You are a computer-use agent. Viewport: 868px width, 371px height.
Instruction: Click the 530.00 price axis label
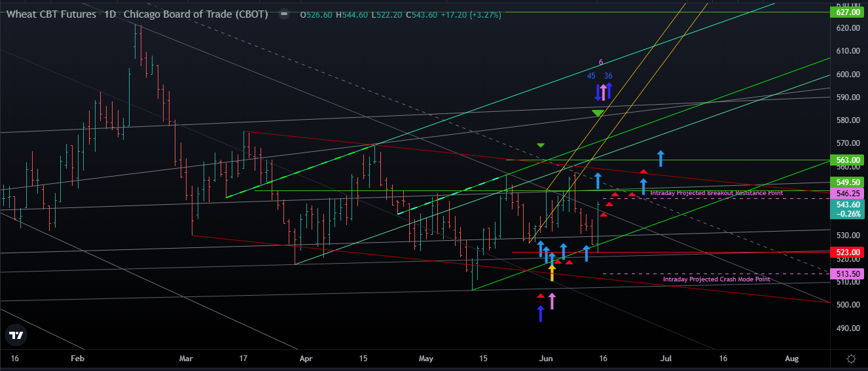click(x=847, y=236)
